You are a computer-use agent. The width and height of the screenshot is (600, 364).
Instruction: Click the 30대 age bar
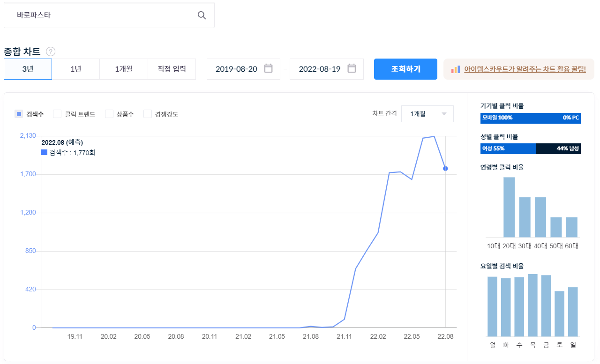coord(525,217)
